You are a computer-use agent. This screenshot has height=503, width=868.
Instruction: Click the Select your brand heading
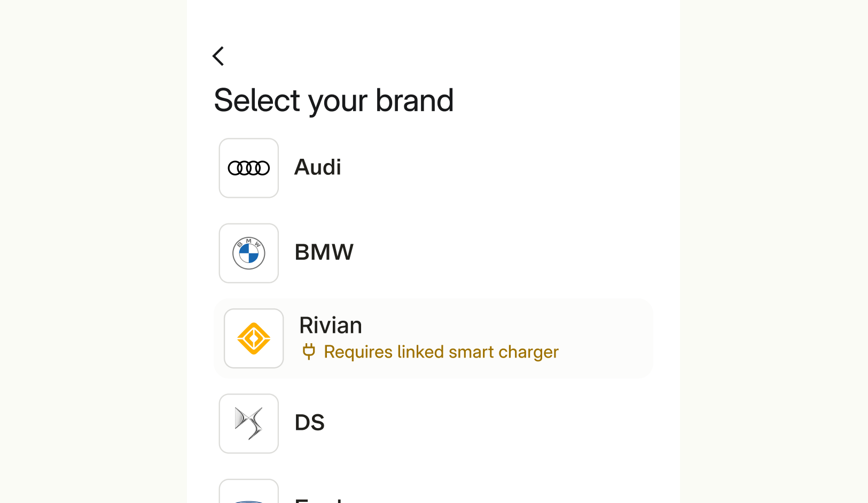[x=333, y=100]
